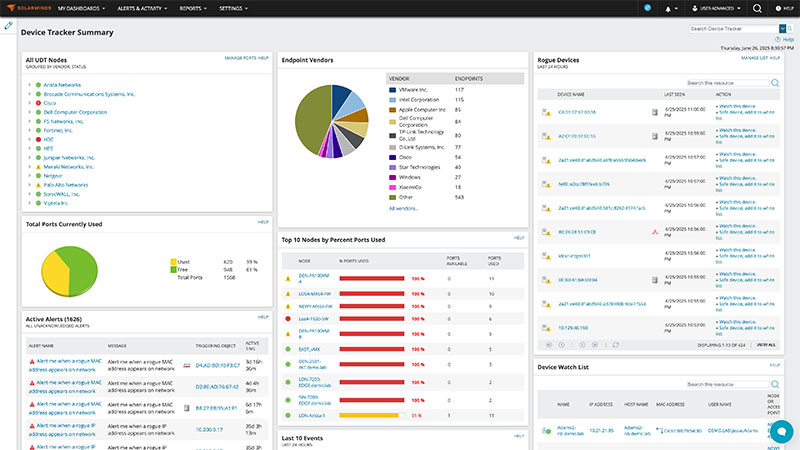Viewport: 800px width, 450px height.
Task: Click the Device Watch List search field
Action: [x=728, y=384]
